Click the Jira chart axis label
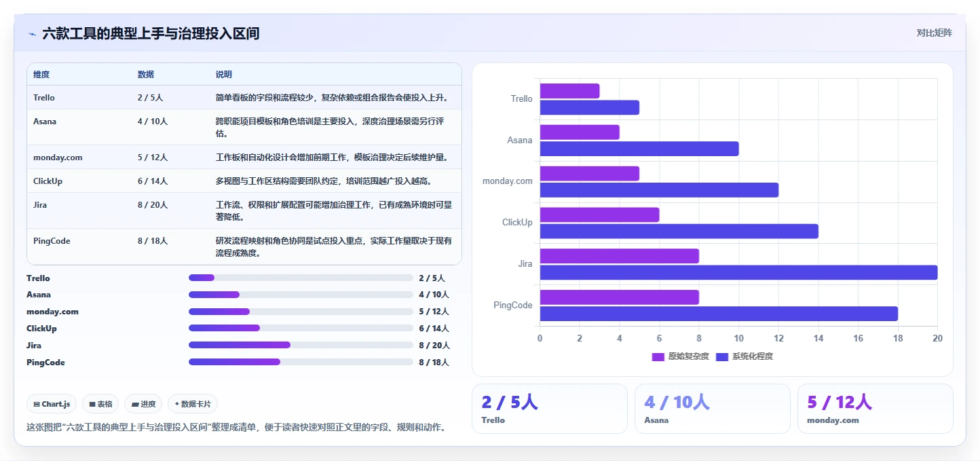 click(x=525, y=264)
